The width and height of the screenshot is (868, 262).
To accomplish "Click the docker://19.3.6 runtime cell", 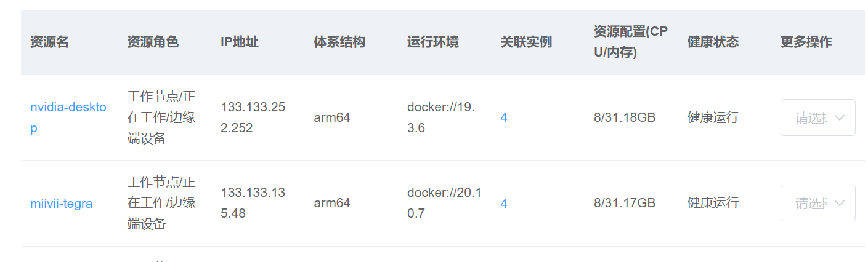I will [x=440, y=117].
